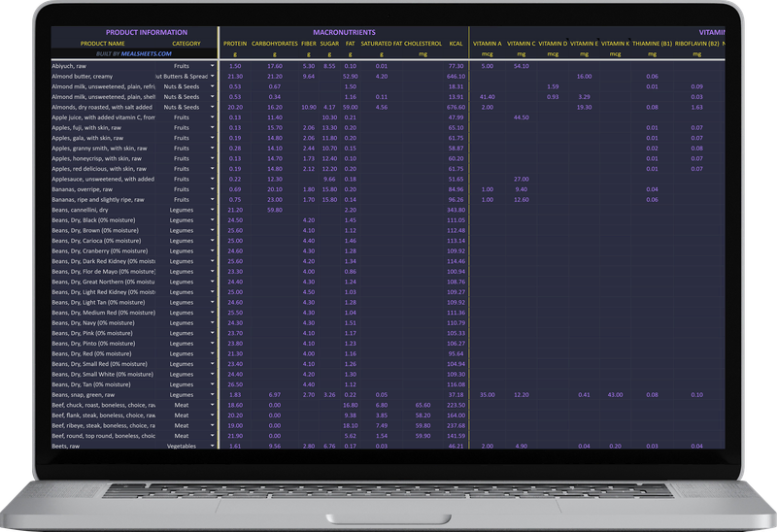This screenshot has width=777, height=532.
Task: Click the 343.80 kcal value cell
Action: click(456, 210)
